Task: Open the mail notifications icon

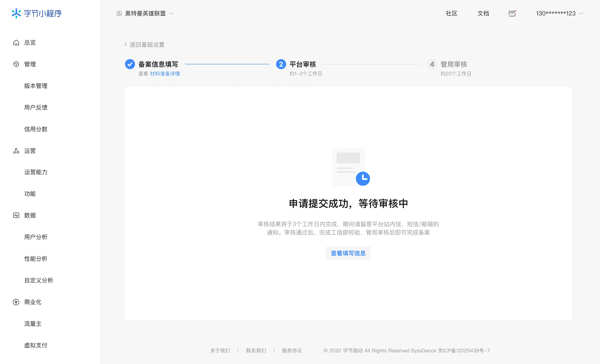Action: pyautogui.click(x=512, y=13)
